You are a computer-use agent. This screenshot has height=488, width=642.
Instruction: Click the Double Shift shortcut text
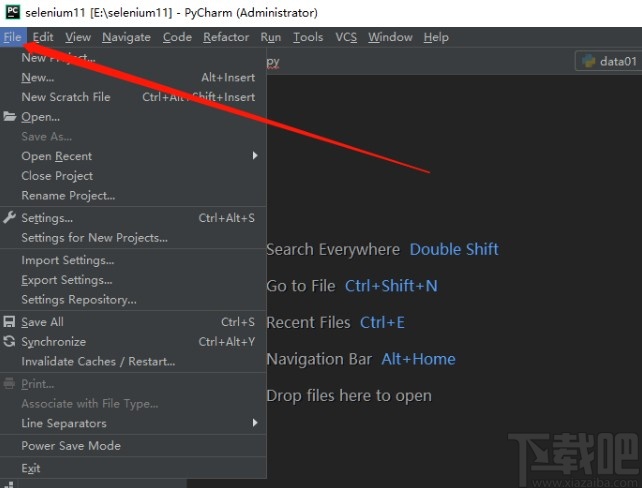[x=454, y=249]
